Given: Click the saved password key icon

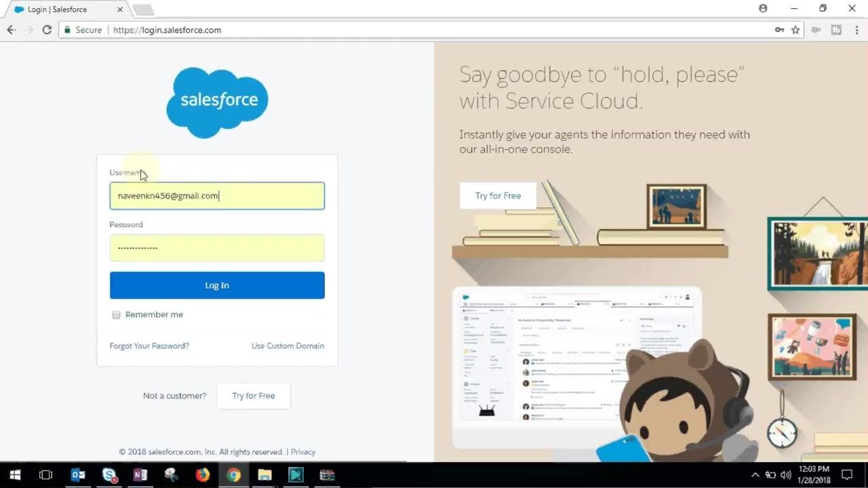Looking at the screenshot, I should (780, 30).
